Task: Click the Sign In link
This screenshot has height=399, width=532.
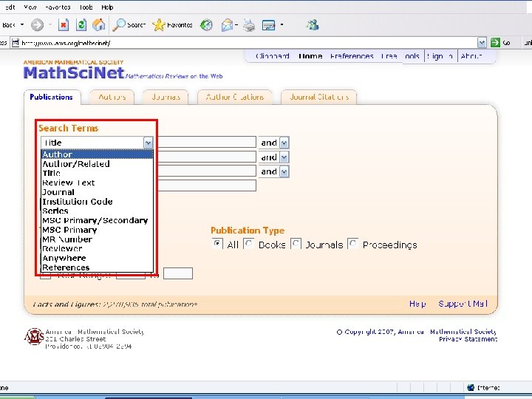Action: click(x=440, y=56)
